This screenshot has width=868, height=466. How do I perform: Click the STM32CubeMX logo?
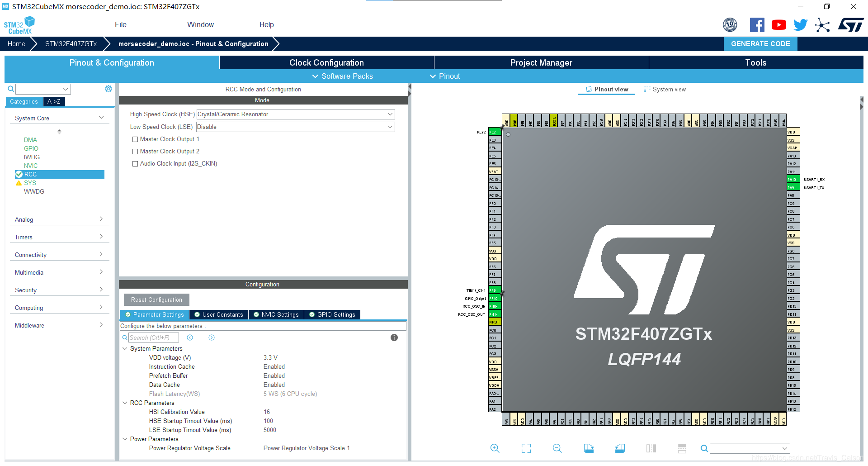coord(19,25)
